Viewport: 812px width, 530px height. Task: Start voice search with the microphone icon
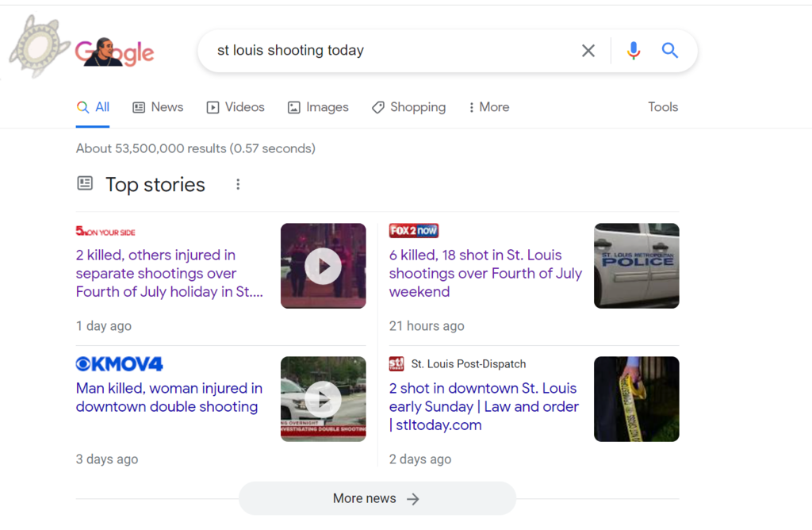point(633,50)
